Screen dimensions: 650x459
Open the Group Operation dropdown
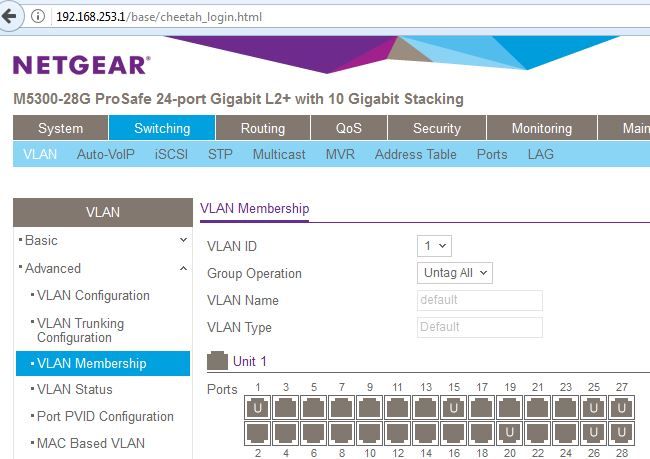[455, 273]
